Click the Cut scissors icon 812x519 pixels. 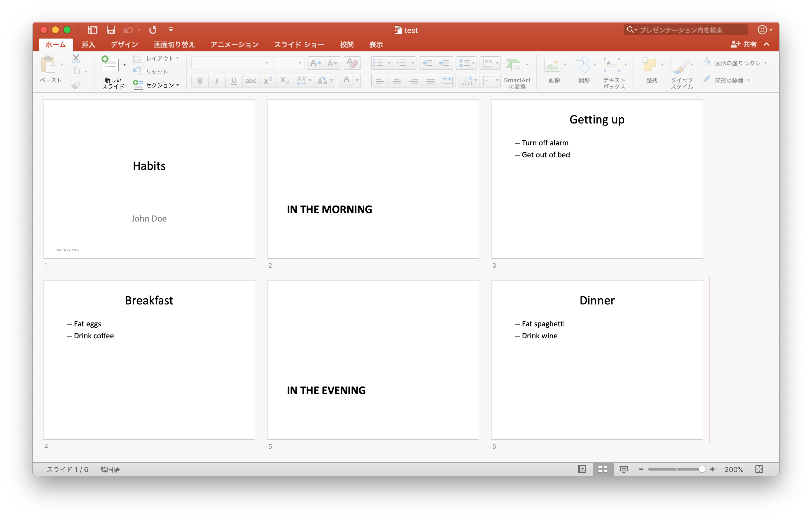[76, 59]
